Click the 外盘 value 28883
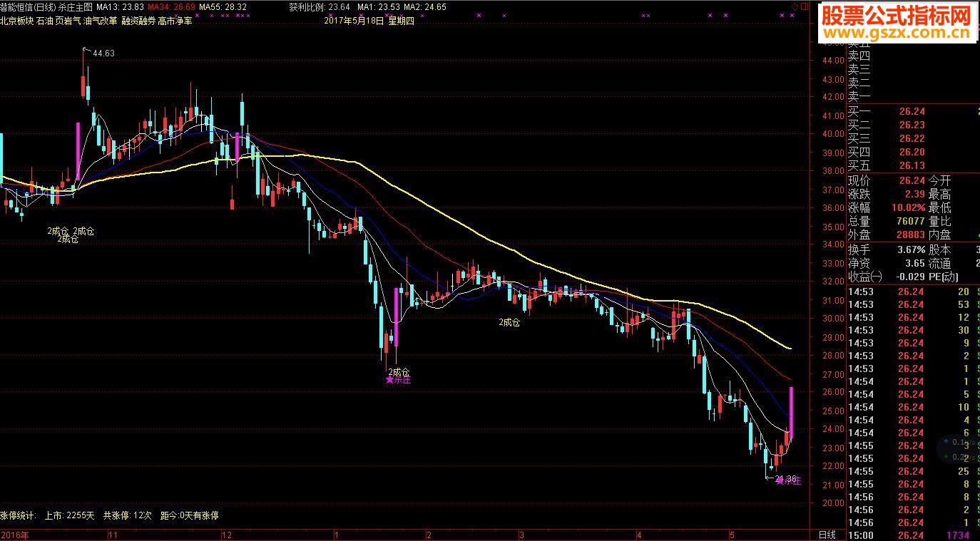Viewport: 980px width, 541px height. tap(911, 235)
